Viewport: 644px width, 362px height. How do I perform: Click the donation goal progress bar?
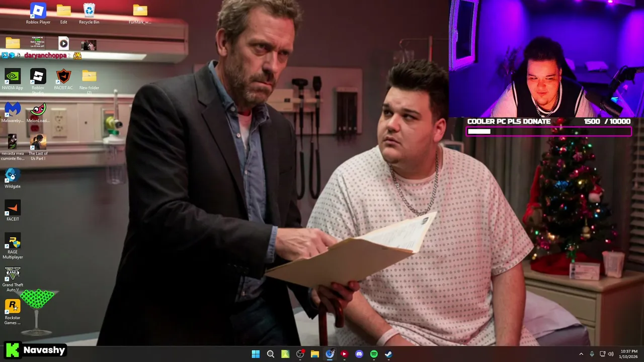[549, 131]
